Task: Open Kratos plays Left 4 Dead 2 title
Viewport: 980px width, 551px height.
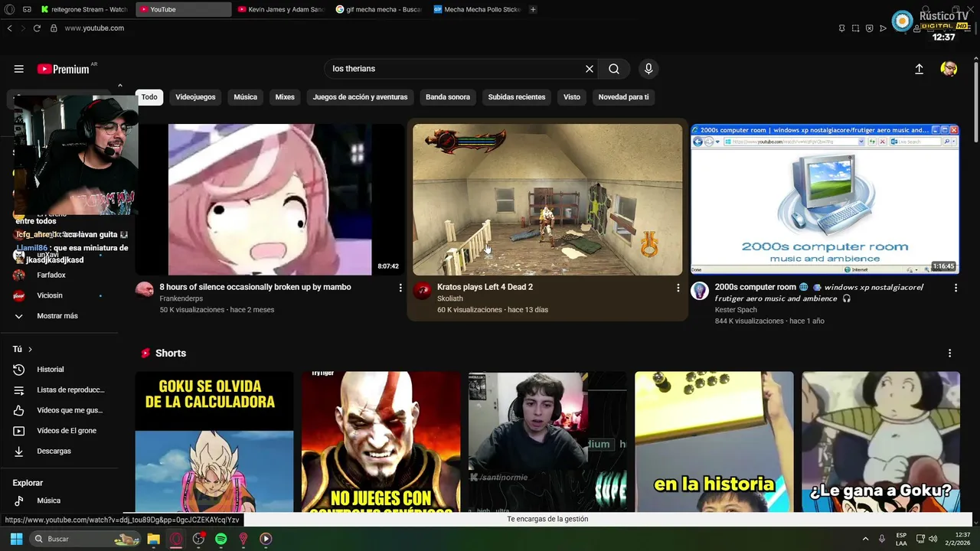Action: click(485, 287)
